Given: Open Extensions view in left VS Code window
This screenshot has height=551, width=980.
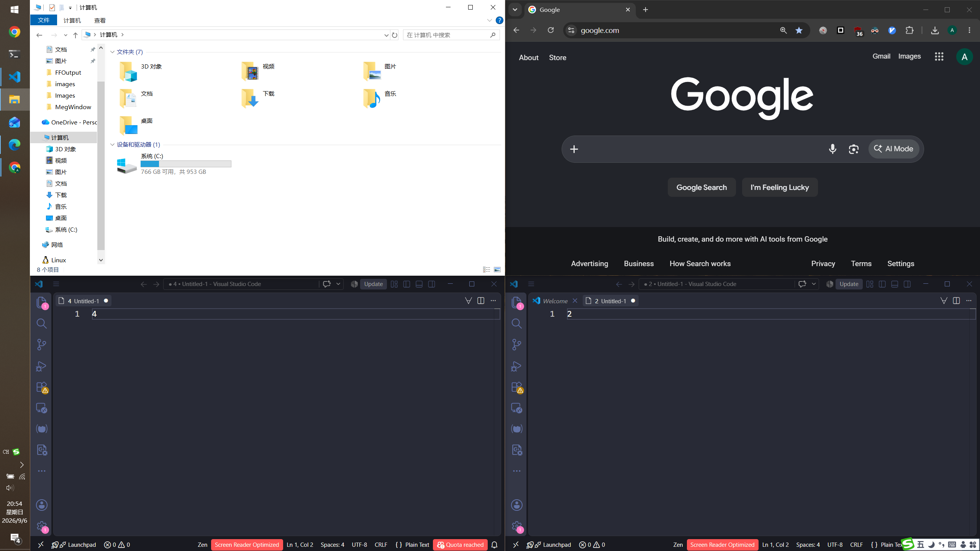Looking at the screenshot, I should [x=41, y=387].
